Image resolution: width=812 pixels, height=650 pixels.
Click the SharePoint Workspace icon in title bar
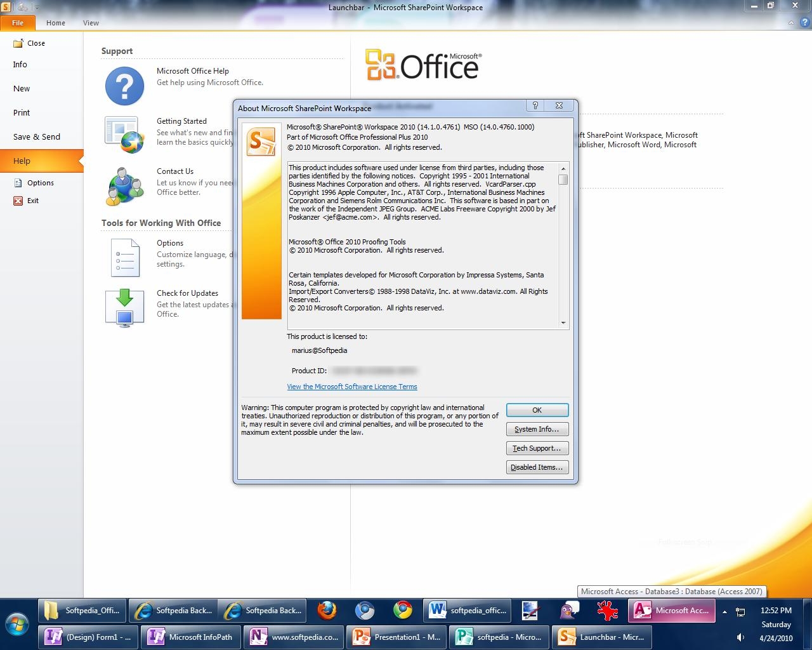coord(6,7)
